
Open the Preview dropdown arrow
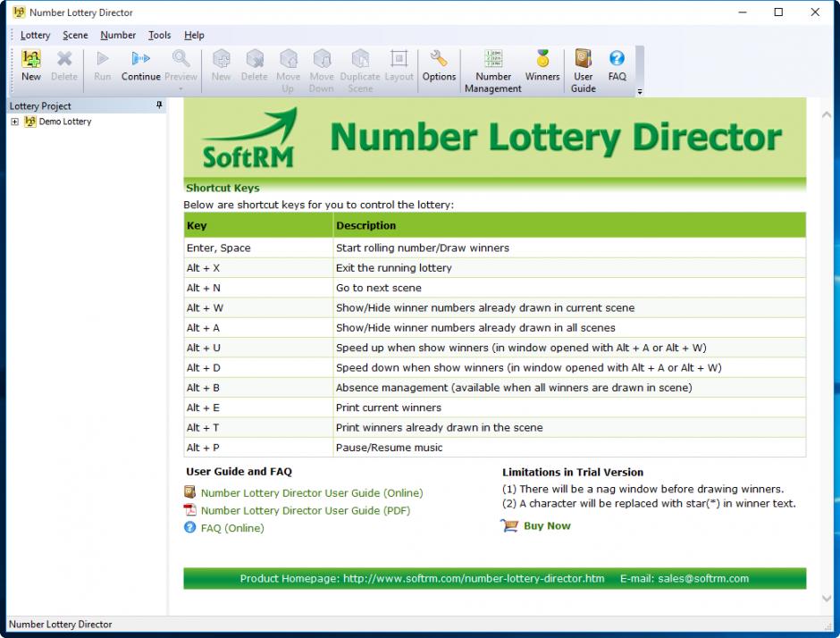pos(181,89)
